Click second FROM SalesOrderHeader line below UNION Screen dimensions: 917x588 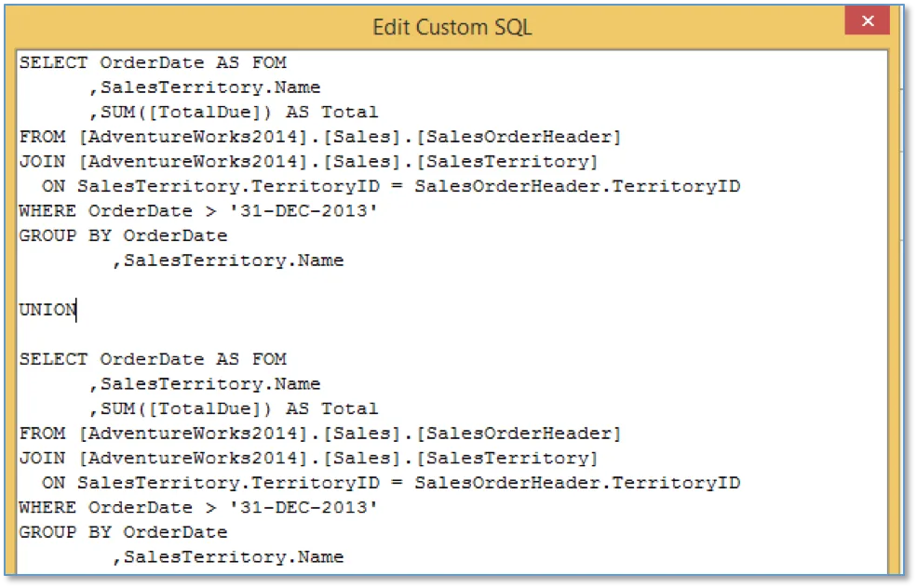320,434
